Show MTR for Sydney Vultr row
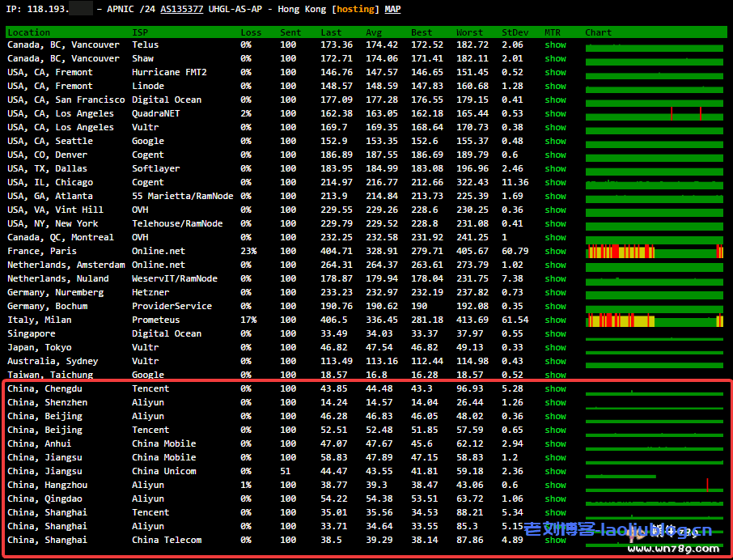The height and width of the screenshot is (560, 733). point(555,362)
